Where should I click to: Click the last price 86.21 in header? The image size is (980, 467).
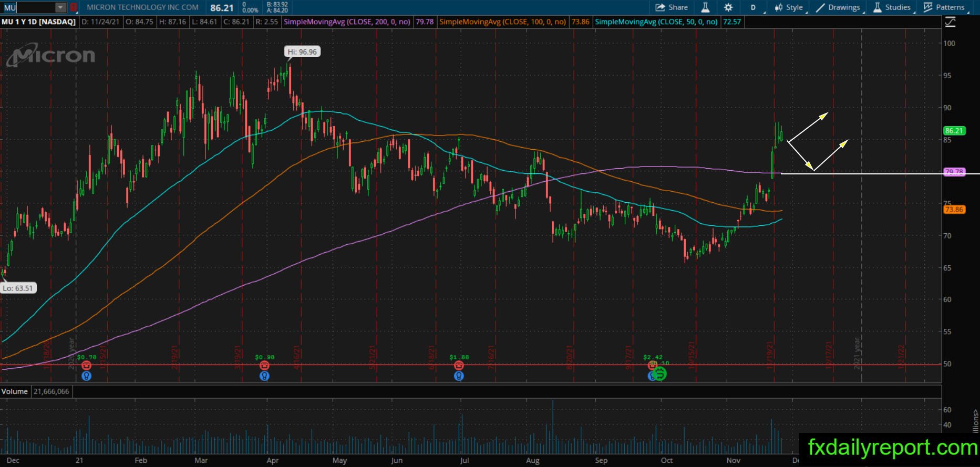point(222,7)
